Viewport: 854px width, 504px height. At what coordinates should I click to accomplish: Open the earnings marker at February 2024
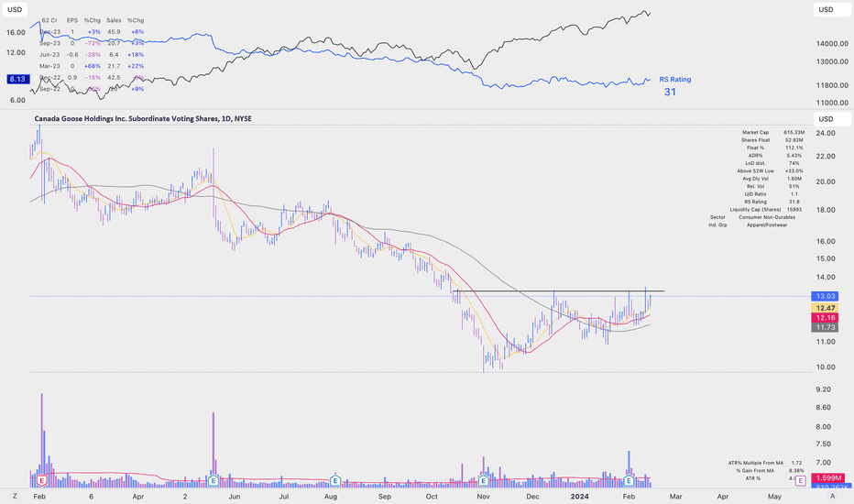(x=629, y=480)
